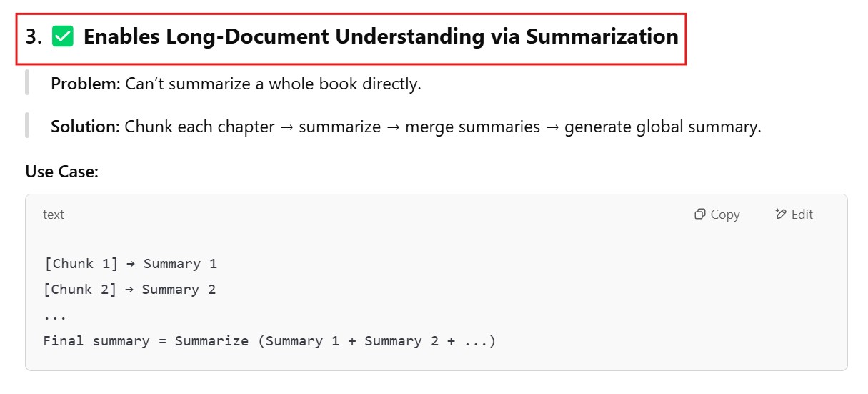The height and width of the screenshot is (394, 868).
Task: Click the quote bar beside the Problem line
Action: tap(27, 82)
